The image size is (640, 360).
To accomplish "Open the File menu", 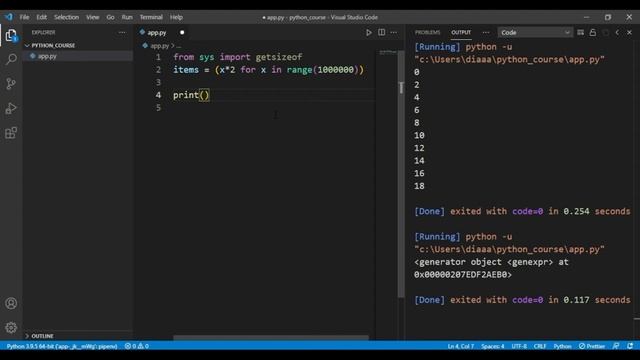I will [x=24, y=17].
